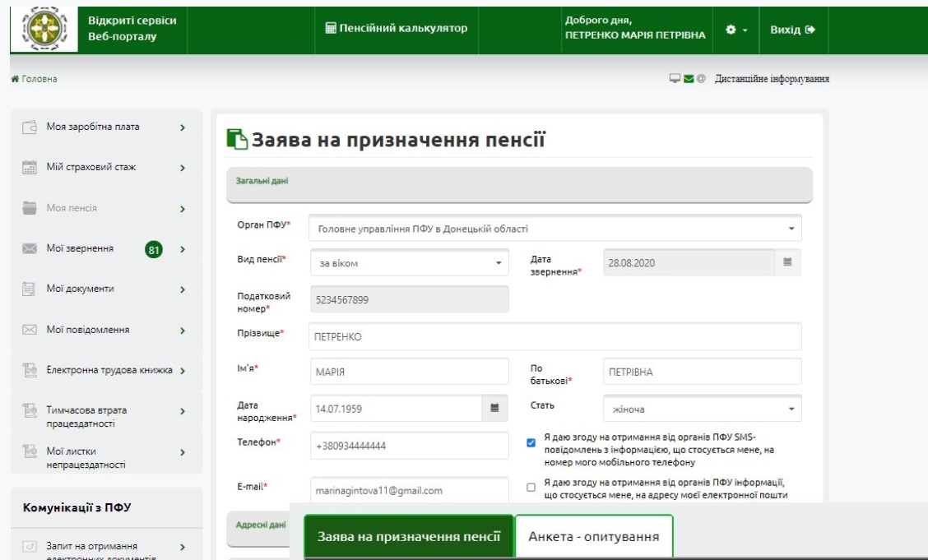The height and width of the screenshot is (560, 928).
Task: Click the Телефон input field
Action: [x=410, y=446]
